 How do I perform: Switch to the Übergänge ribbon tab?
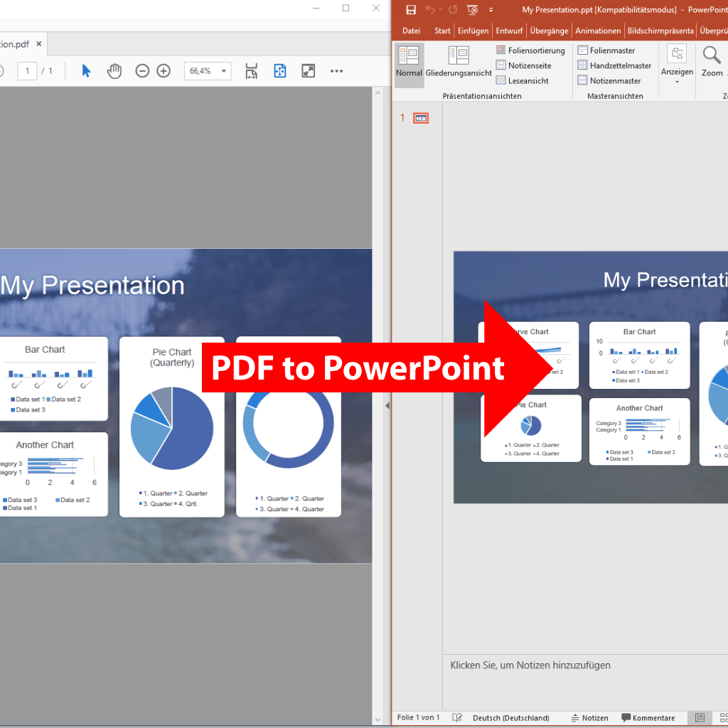click(549, 31)
